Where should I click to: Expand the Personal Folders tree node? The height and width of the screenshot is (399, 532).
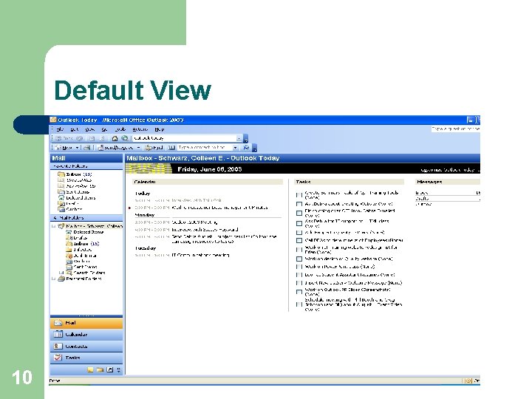(x=54, y=279)
